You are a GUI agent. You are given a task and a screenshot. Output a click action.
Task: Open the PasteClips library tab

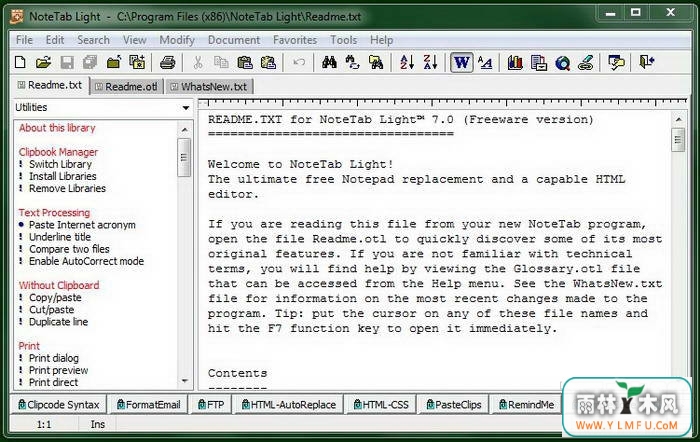tap(454, 404)
